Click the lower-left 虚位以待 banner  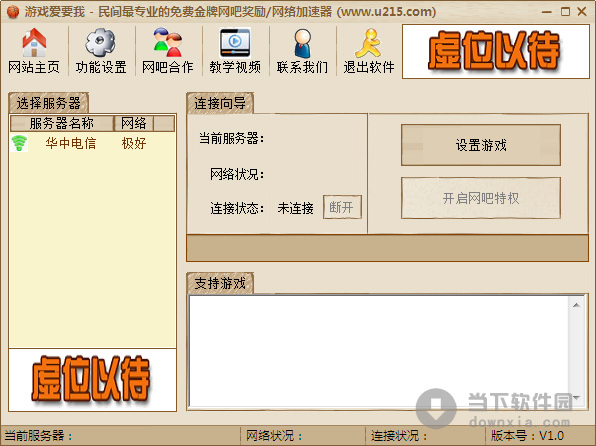(92, 380)
